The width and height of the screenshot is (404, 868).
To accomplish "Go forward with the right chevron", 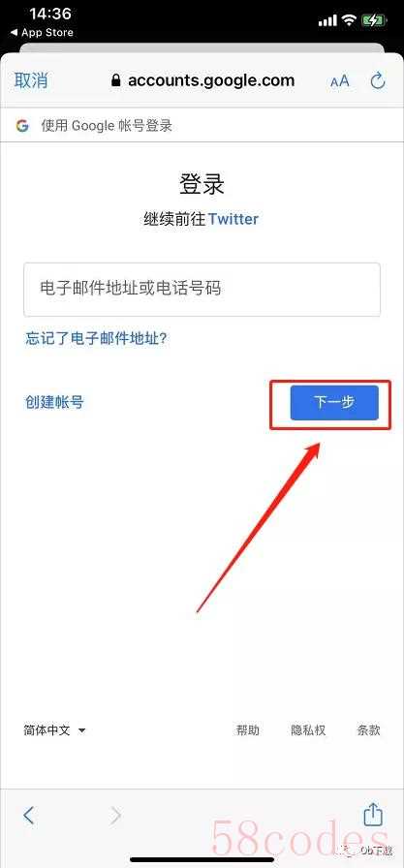I will pos(115,815).
